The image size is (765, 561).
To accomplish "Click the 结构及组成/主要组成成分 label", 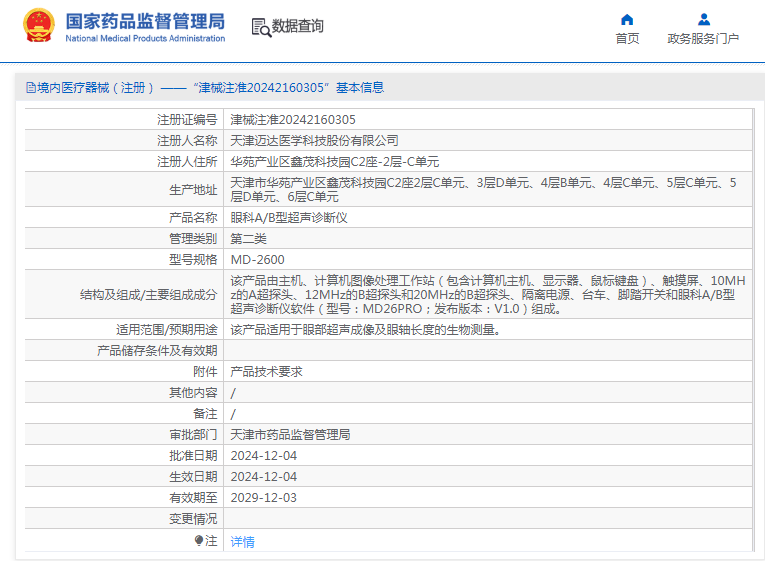I will click(148, 295).
